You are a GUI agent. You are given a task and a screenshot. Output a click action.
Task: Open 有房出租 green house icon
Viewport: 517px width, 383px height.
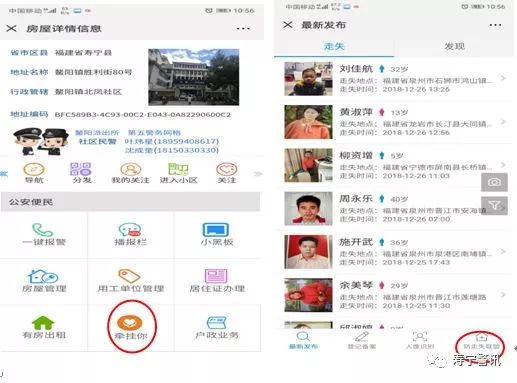tap(43, 323)
